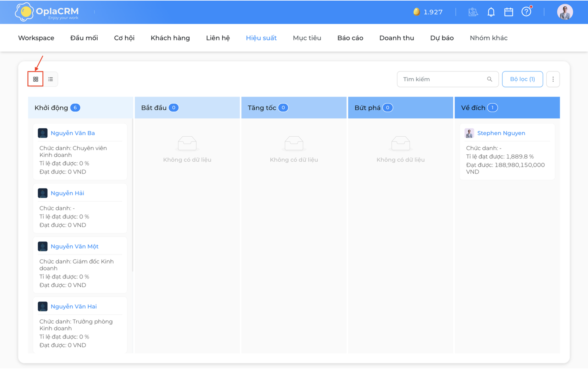Click Nguyễn Văn Một's avatar
This screenshot has height=369, width=588.
(43, 246)
